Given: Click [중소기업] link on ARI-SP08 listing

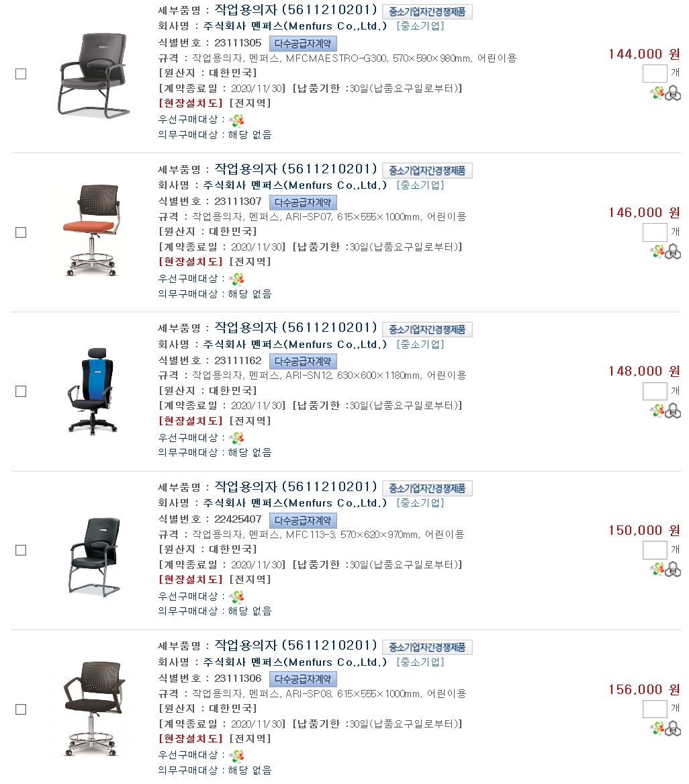Looking at the screenshot, I should point(420,662).
